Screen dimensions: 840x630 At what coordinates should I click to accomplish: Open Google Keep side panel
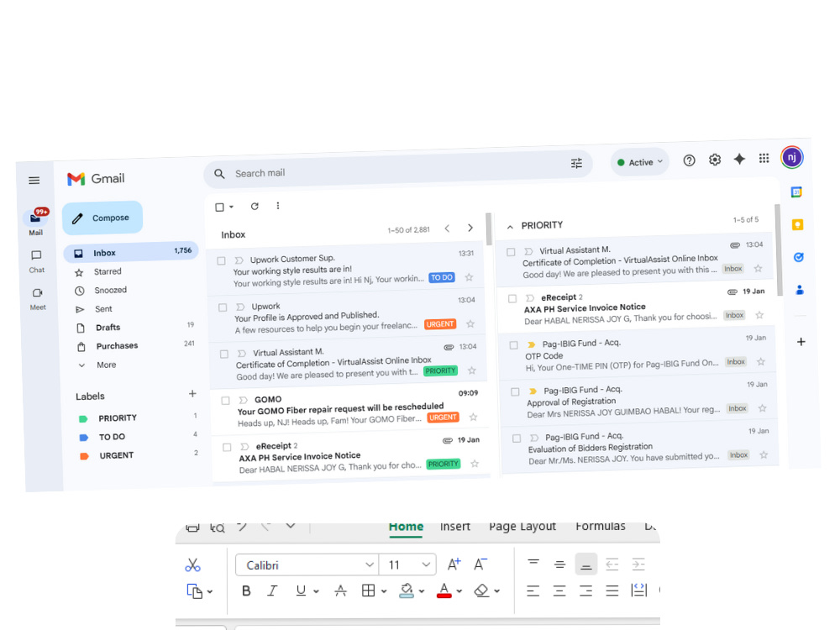(x=798, y=224)
